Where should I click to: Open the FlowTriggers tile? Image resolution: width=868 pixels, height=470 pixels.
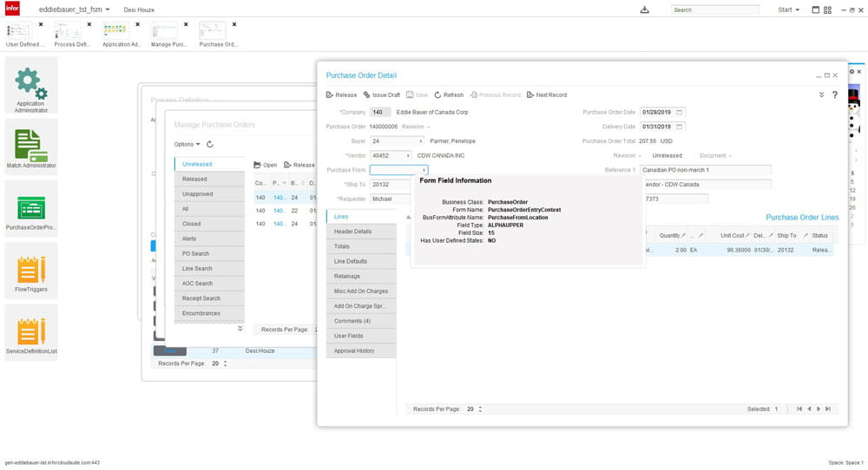click(31, 271)
